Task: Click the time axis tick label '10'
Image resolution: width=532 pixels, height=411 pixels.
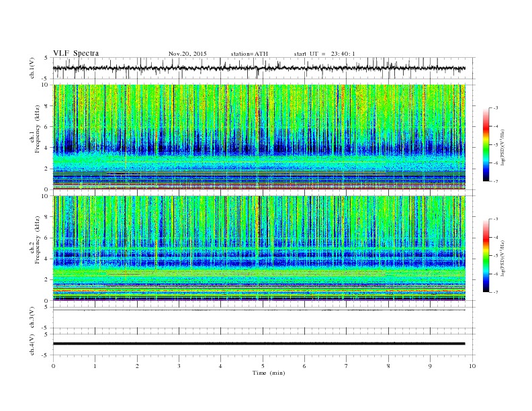Action: tap(472, 366)
